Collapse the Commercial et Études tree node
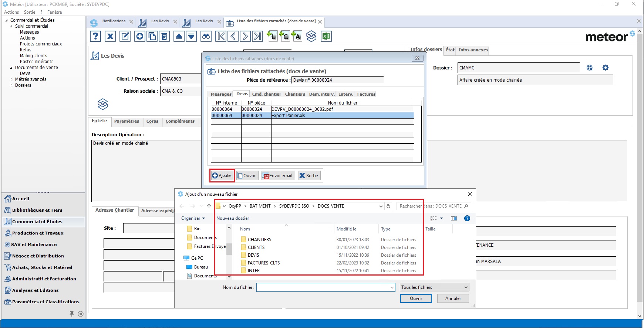 coord(7,20)
